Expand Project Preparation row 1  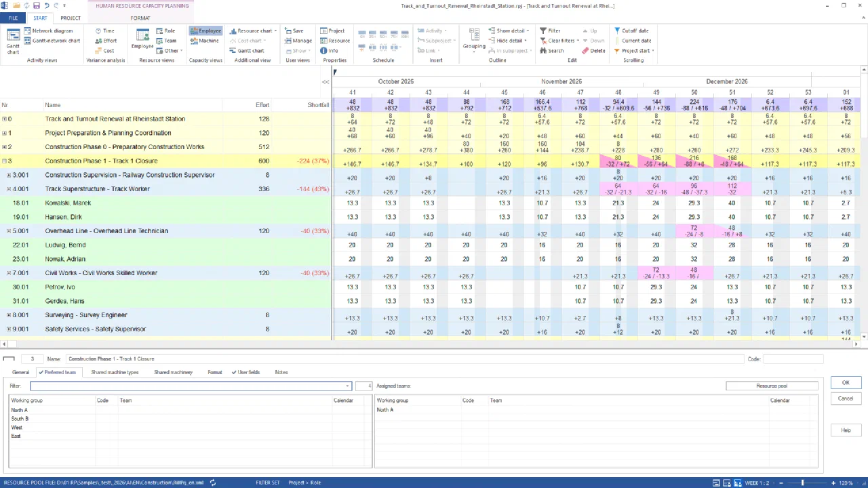coord(4,133)
